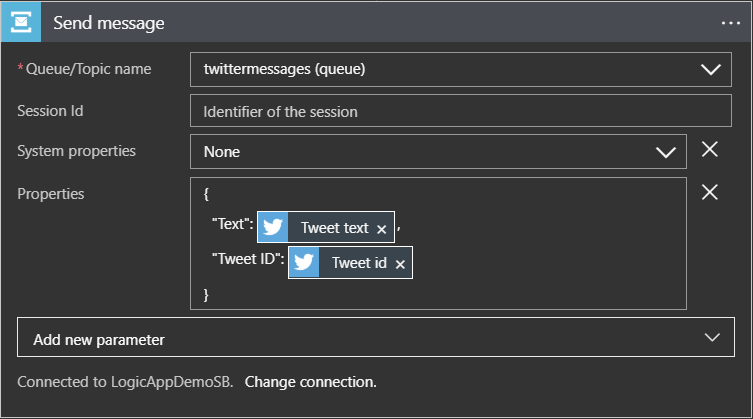Click the Session Id input field
Viewport: 753px width, 419px height.
[x=460, y=111]
